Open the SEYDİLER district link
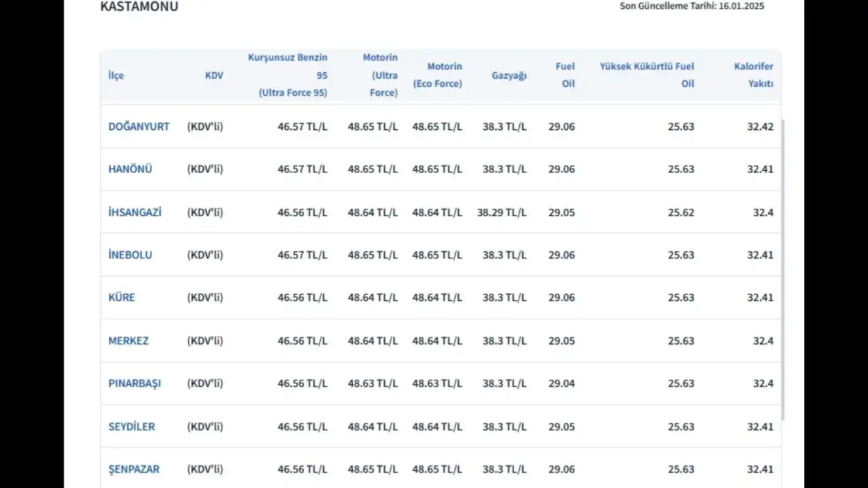The image size is (868, 488). (x=132, y=427)
